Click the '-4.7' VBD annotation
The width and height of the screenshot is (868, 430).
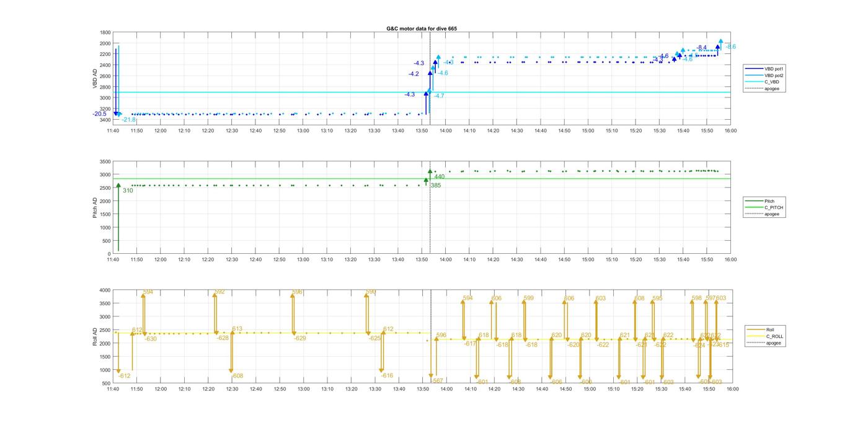coord(439,96)
